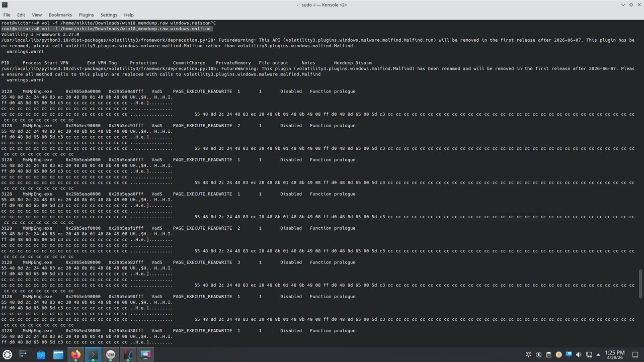Viewport: 644px width, 362px height.
Task: Click start address 0x29b5ed30000
Action: pos(83,331)
